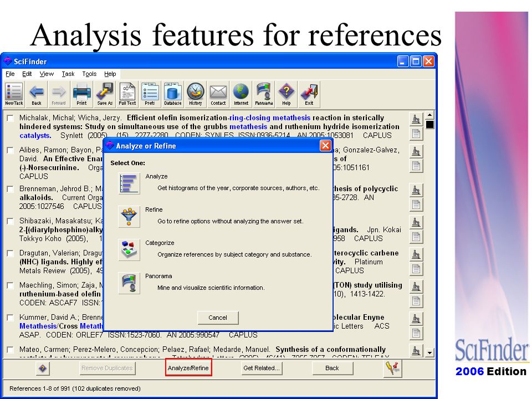The image size is (532, 399).
Task: Click the Get Related... button
Action: tap(262, 368)
